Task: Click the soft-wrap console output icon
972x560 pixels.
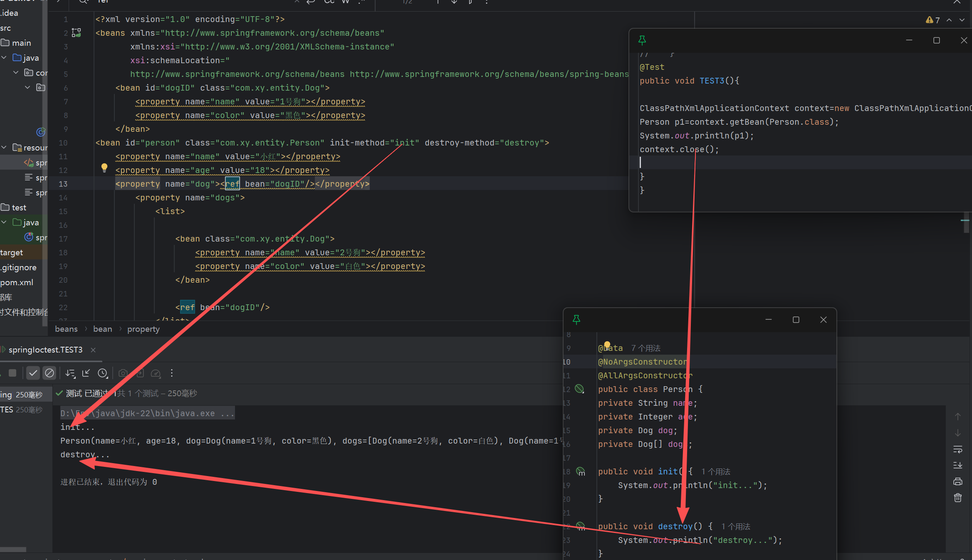Action: 957,449
